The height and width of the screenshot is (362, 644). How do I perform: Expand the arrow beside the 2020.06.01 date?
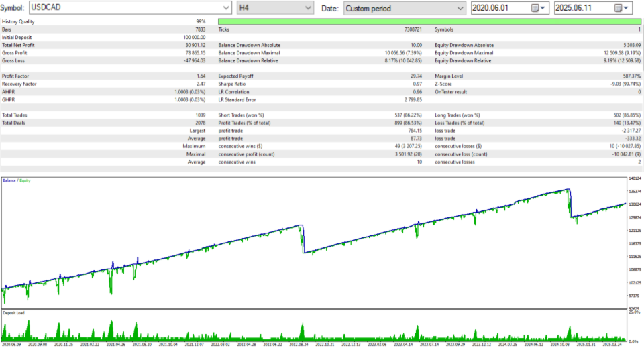[543, 8]
